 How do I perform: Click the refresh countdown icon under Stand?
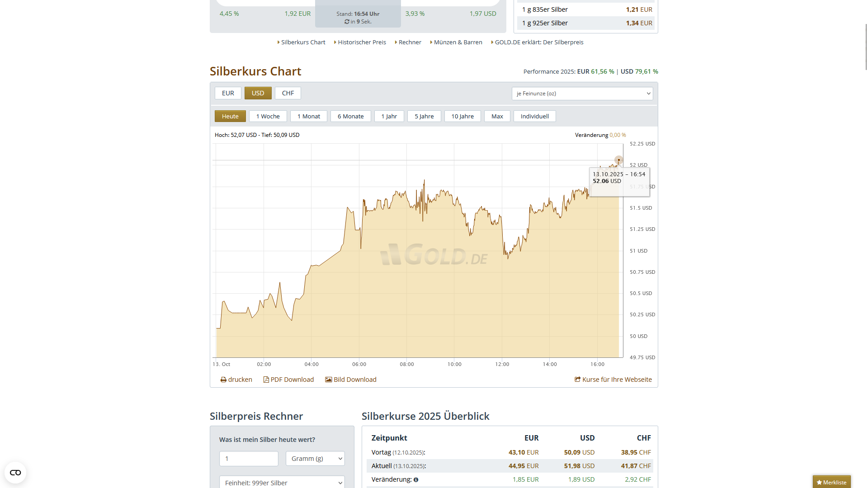pyautogui.click(x=347, y=22)
